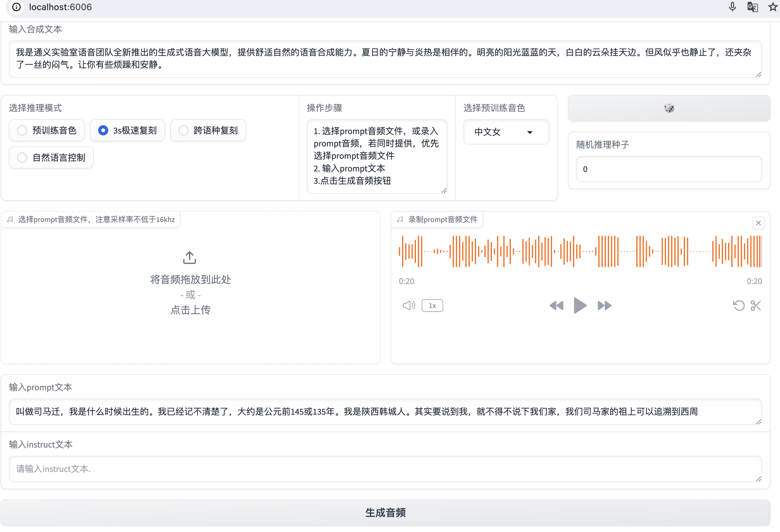Click the 将音频拖放到此处 drop area text
This screenshot has width=780, height=532.
point(190,279)
